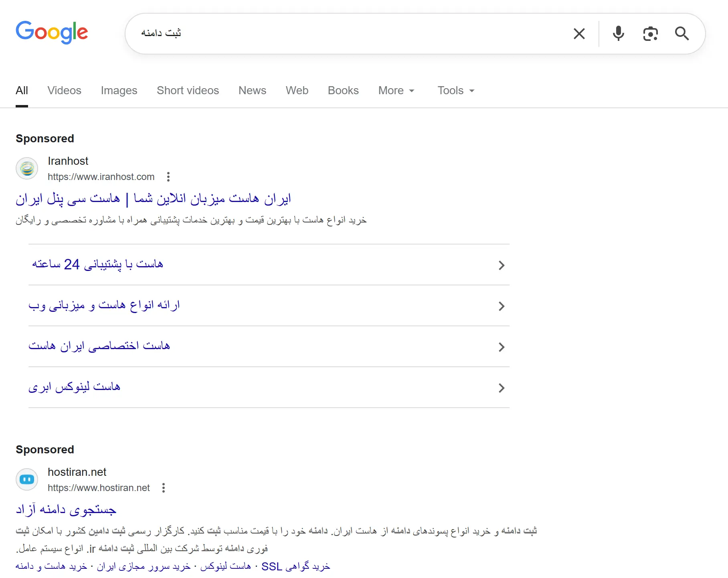Open the 'هاست با پشتیبانی 24 ساعته' sitelink chevron
Viewport: 728px width, 578px height.
click(x=501, y=265)
